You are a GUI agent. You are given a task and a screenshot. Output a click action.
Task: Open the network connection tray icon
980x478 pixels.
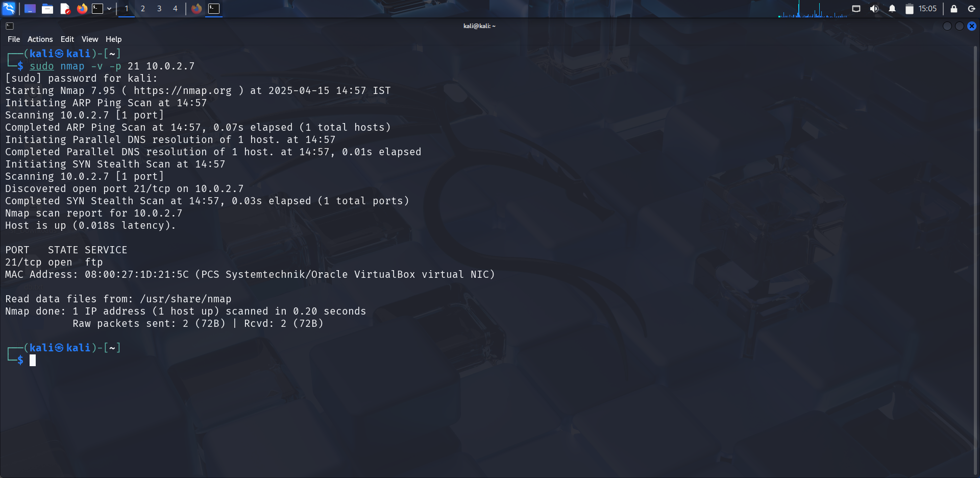coord(856,9)
